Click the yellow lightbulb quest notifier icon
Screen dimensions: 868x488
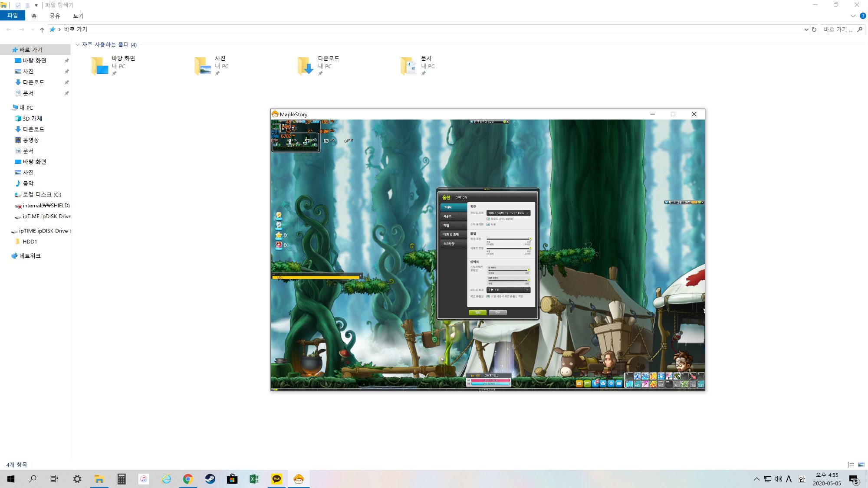(279, 216)
